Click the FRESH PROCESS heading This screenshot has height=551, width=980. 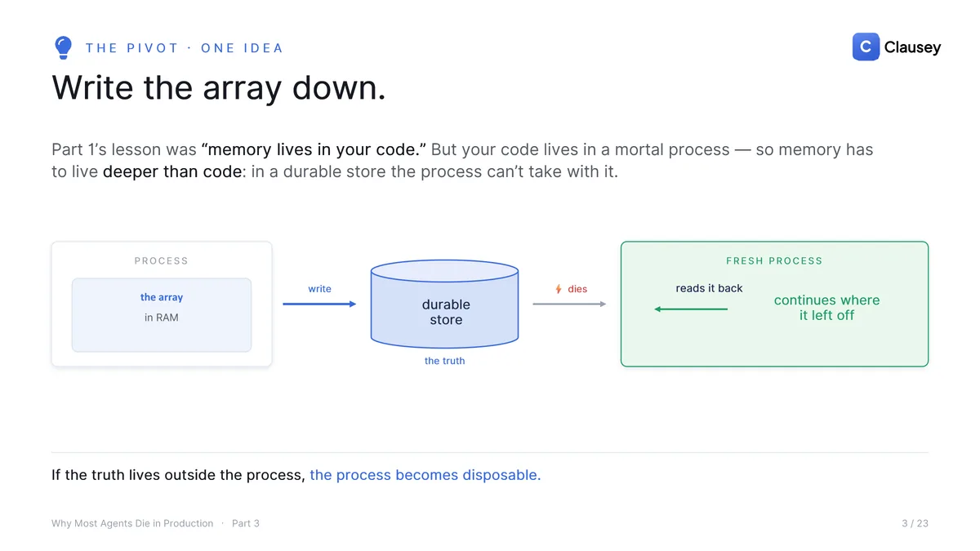[x=774, y=261]
